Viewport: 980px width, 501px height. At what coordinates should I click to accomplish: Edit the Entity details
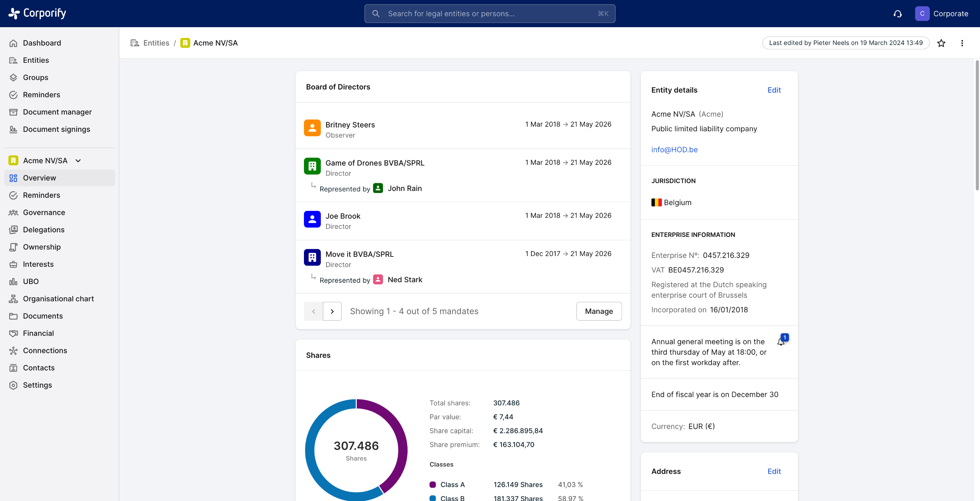(x=774, y=90)
